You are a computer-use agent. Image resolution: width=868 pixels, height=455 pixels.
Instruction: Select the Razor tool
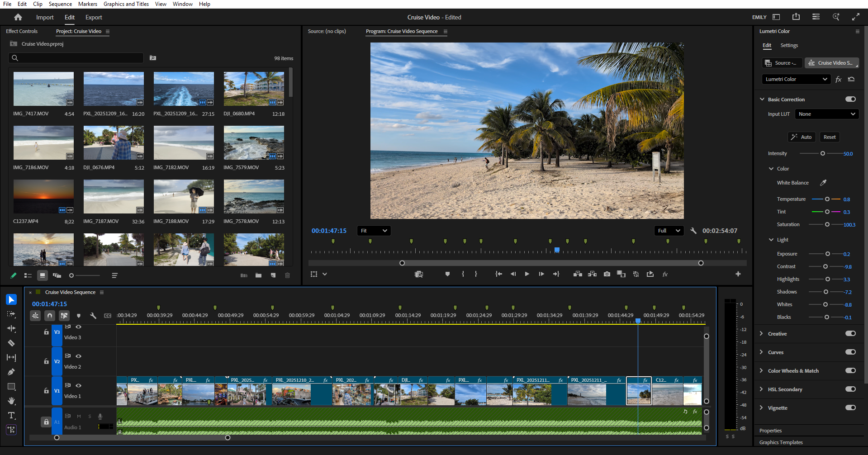pos(12,343)
